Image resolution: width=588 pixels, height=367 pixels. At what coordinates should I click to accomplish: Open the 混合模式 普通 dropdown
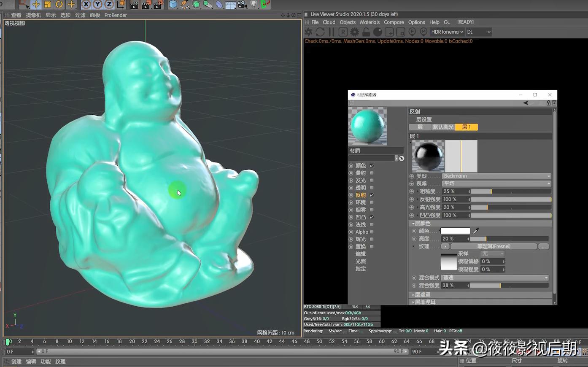496,278
